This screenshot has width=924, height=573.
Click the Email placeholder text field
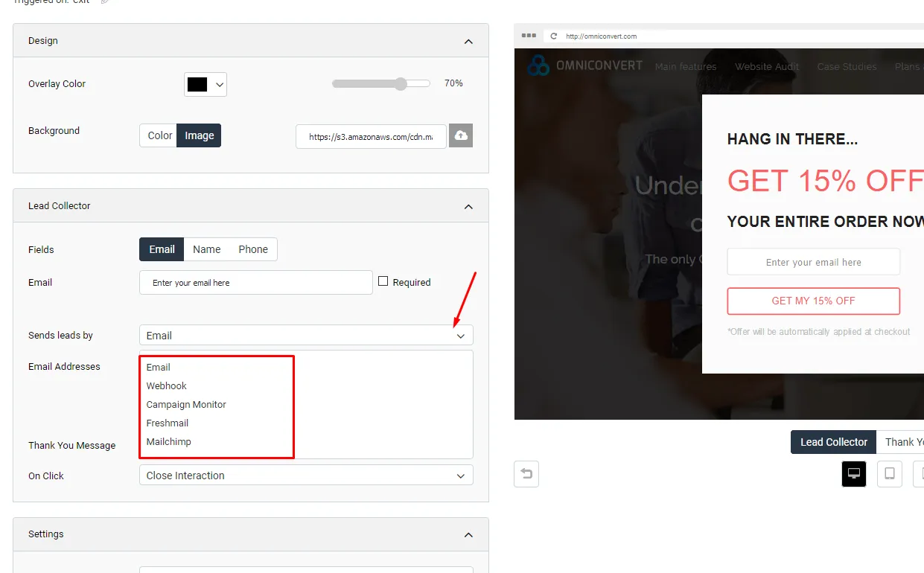point(256,282)
